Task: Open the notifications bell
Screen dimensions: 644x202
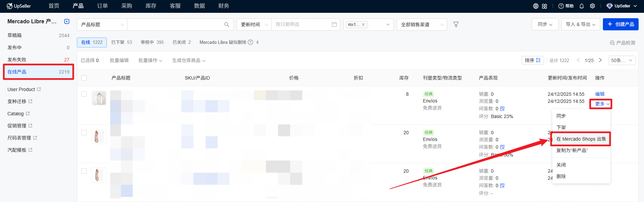Action: point(581,6)
